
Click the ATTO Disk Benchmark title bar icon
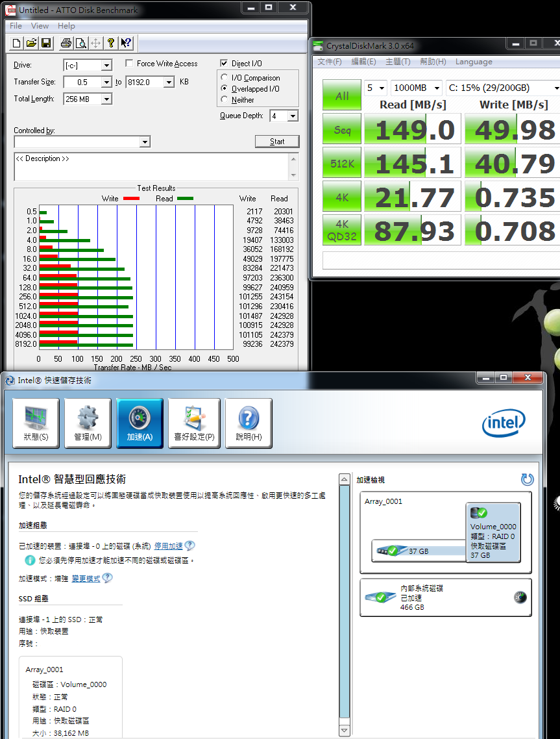[x=11, y=10]
